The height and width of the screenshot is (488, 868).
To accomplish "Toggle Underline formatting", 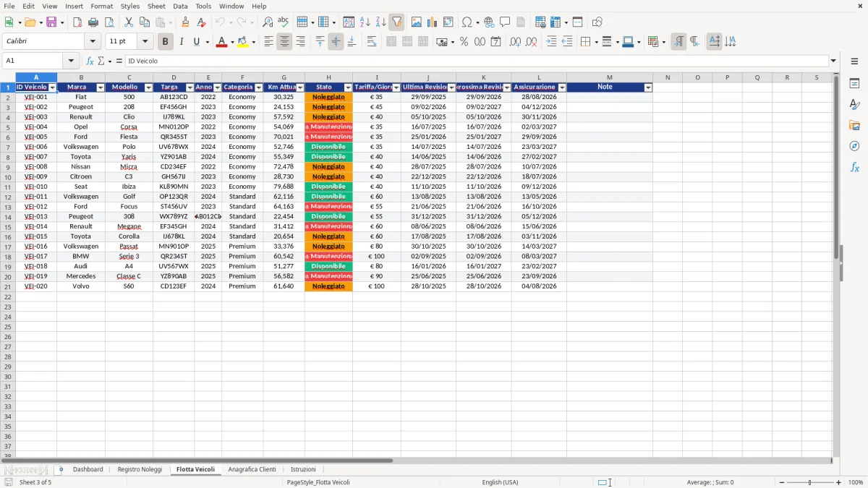I will tap(196, 42).
